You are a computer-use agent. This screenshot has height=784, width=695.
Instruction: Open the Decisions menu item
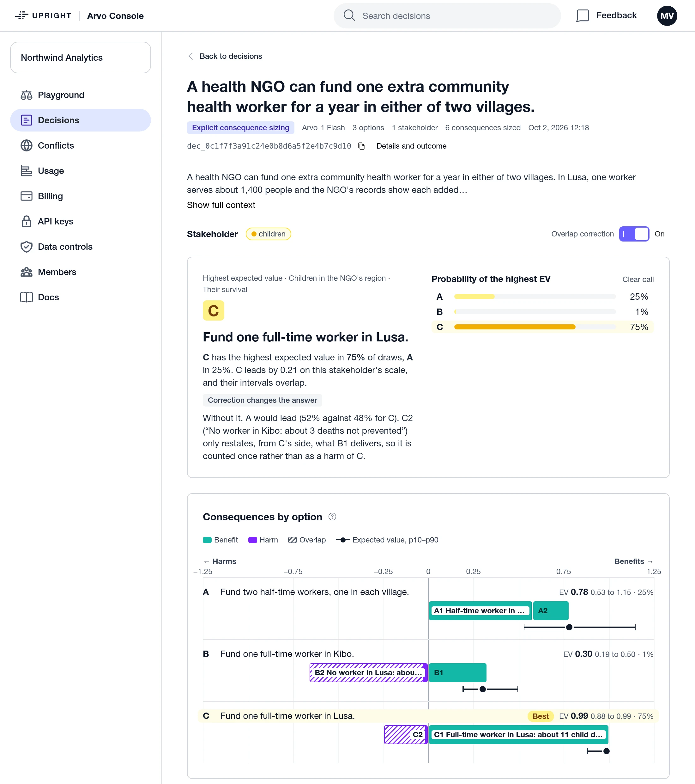(81, 120)
